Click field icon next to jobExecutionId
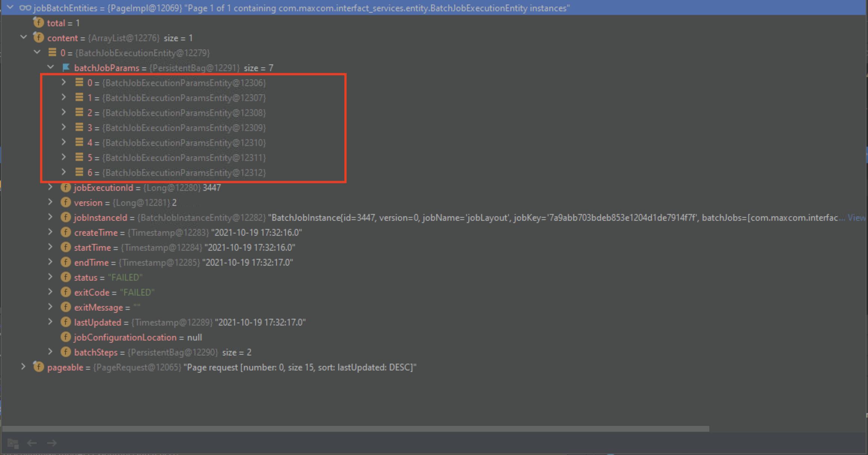Viewport: 868px width, 455px height. [66, 187]
